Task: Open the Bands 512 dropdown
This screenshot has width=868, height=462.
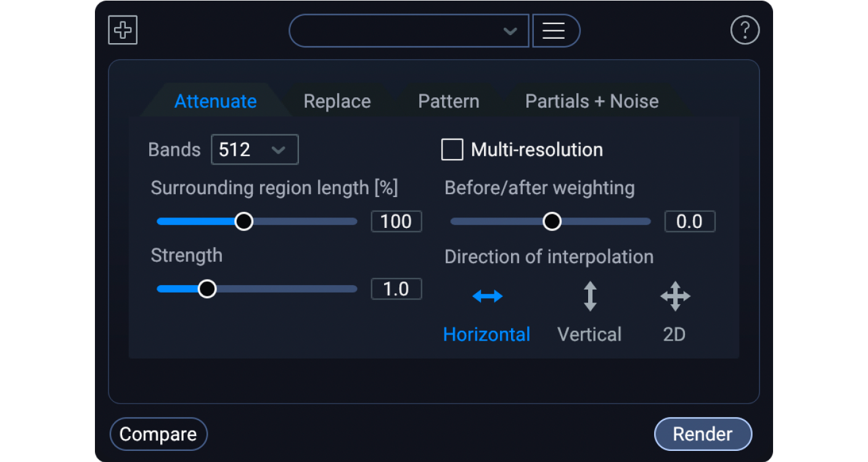Action: point(255,150)
